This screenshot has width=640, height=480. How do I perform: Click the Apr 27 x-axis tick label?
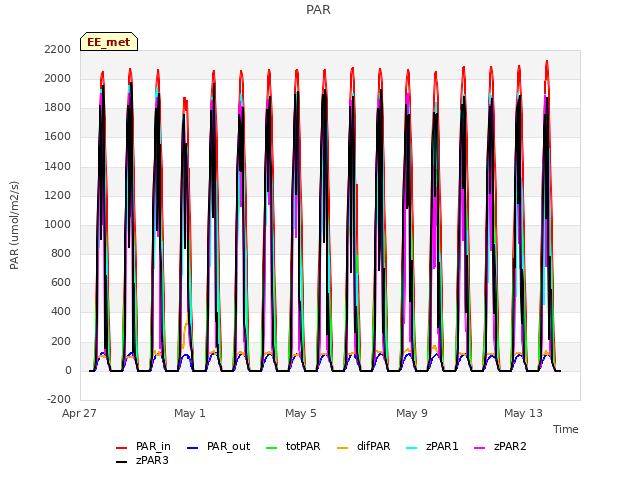tap(79, 413)
